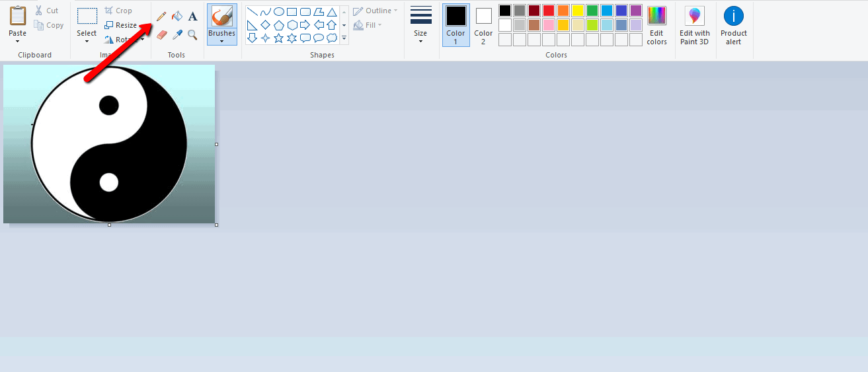Click the Brushes tool icon

click(221, 17)
